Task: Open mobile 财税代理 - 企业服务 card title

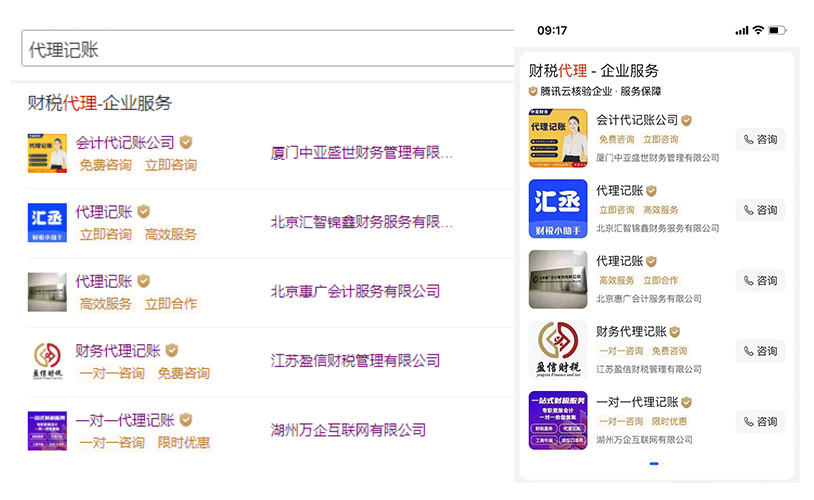Action: (593, 71)
